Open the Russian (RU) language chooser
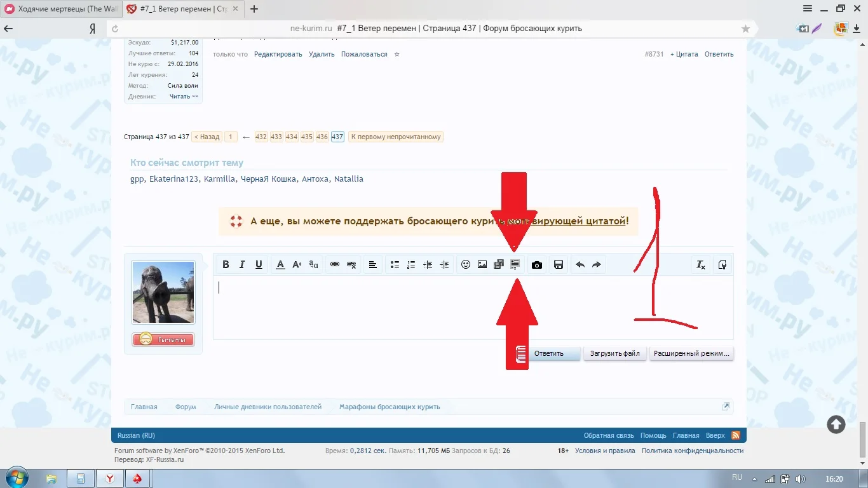 [x=137, y=435]
